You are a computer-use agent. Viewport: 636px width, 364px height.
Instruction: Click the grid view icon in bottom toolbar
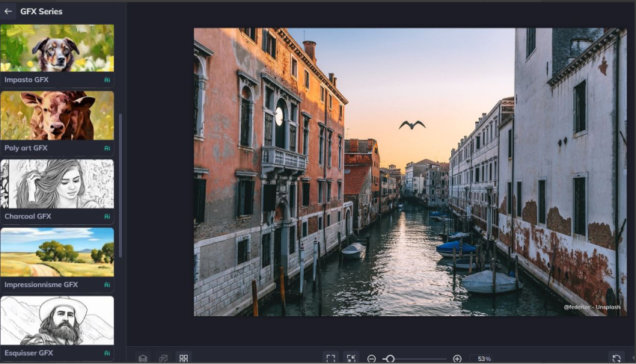(183, 358)
